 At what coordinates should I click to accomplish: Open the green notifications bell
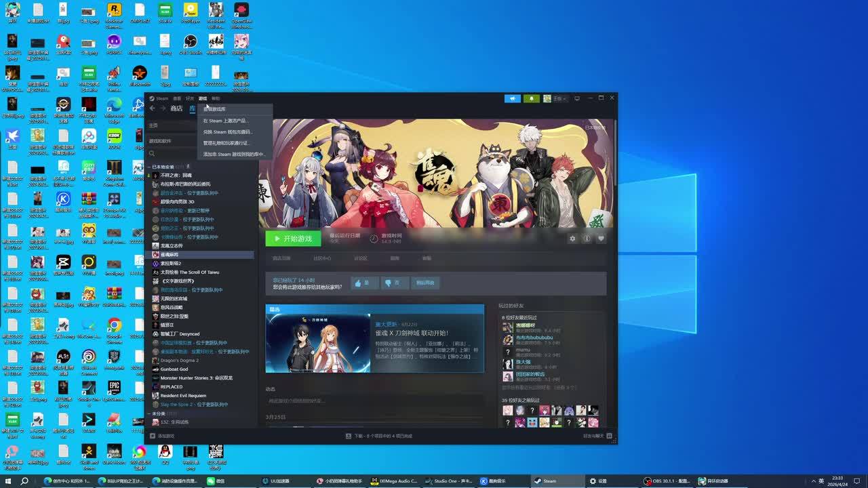click(x=532, y=98)
